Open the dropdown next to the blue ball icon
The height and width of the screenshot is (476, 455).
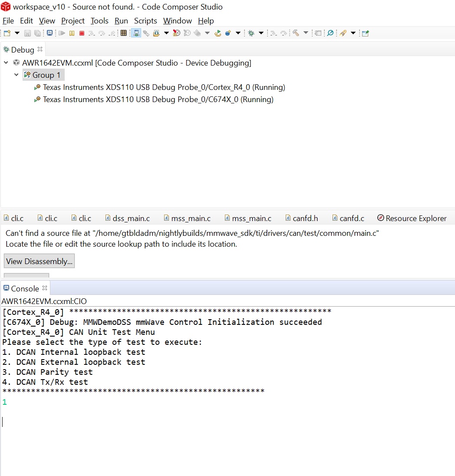[x=238, y=33]
